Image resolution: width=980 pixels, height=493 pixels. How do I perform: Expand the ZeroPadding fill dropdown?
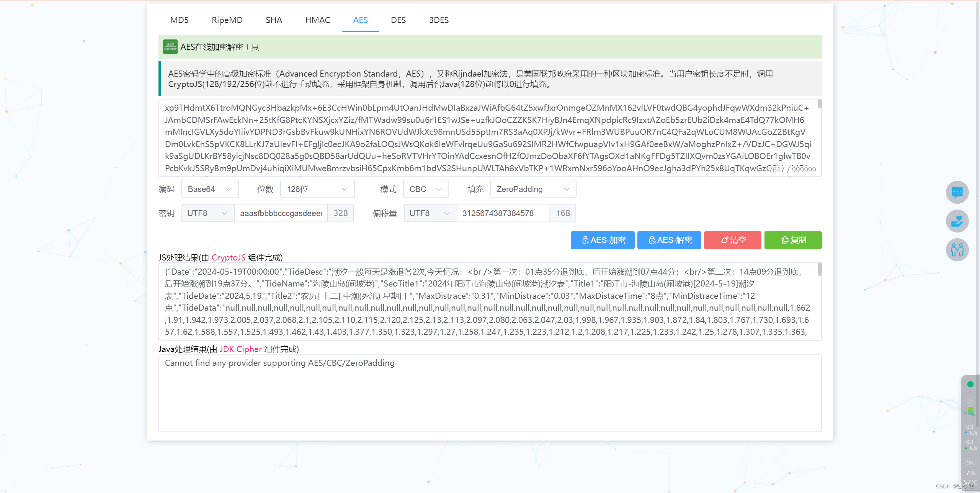point(532,189)
